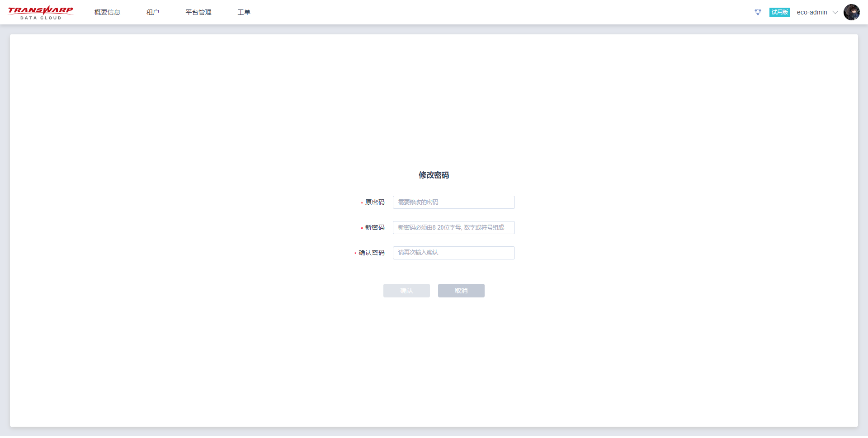
Task: Focus the 新密码 input field
Action: click(454, 227)
